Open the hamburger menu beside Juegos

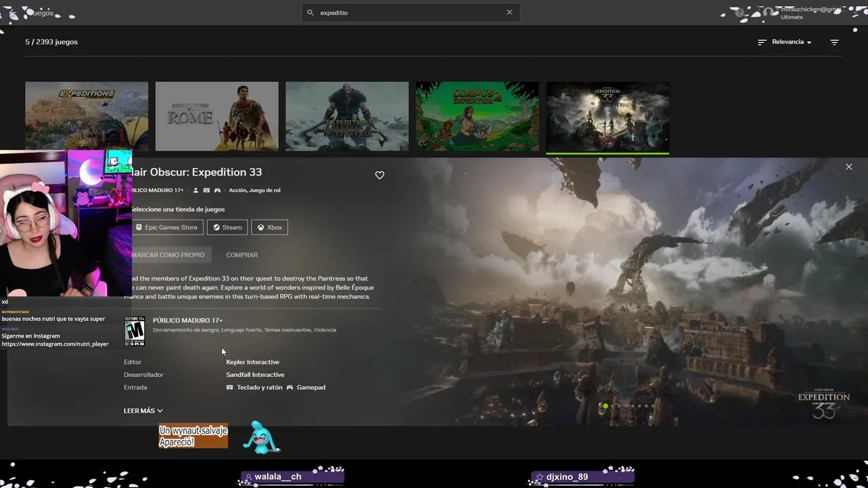click(x=14, y=13)
